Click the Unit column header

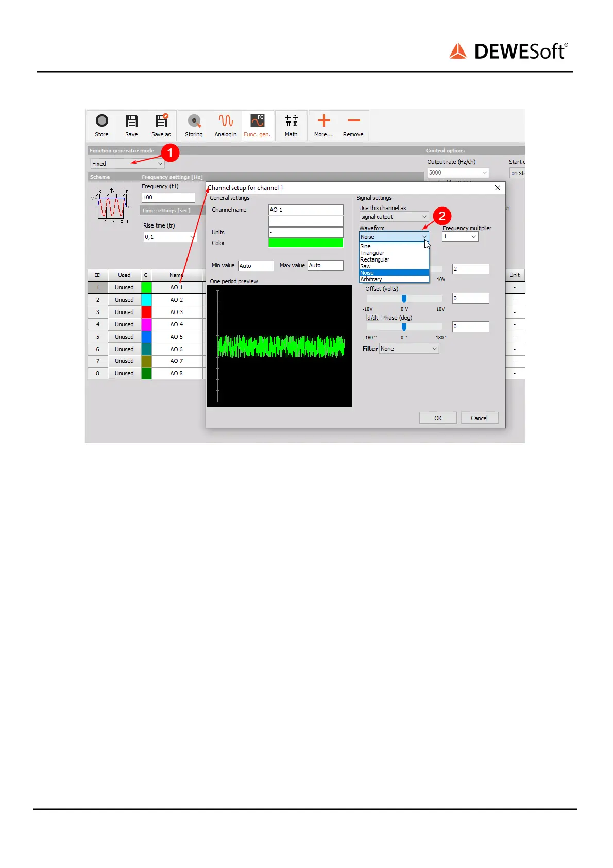point(515,275)
